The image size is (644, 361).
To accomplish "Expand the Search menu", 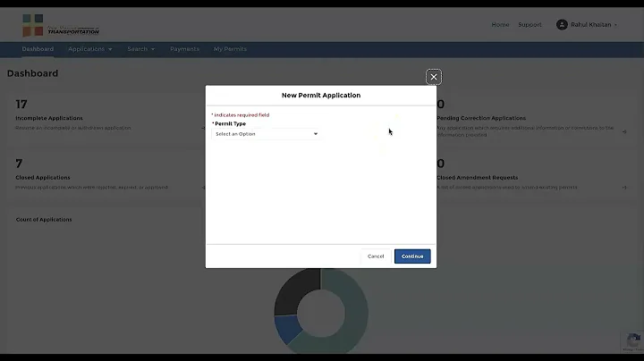I will pyautogui.click(x=141, y=49).
